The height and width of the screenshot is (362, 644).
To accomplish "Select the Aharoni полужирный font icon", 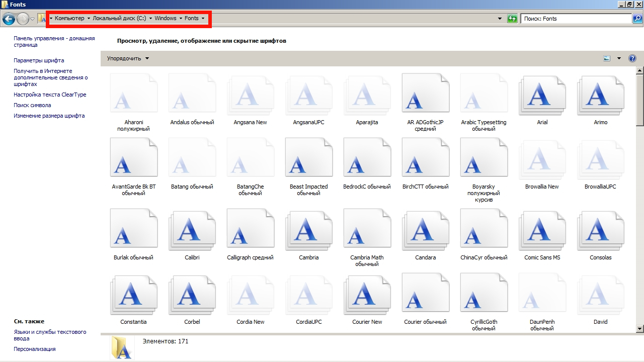I will point(133,93).
